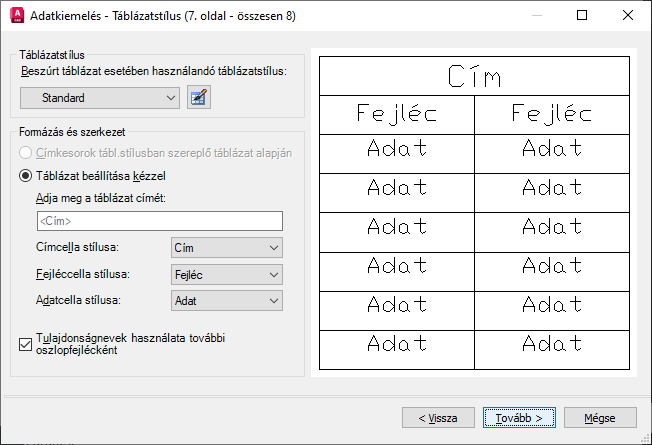Cancel with the Mégse button
This screenshot has width=652, height=445.
(600, 417)
